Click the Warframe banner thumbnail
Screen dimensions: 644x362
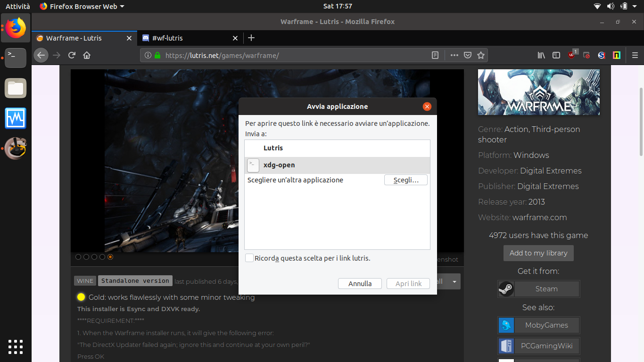point(539,92)
